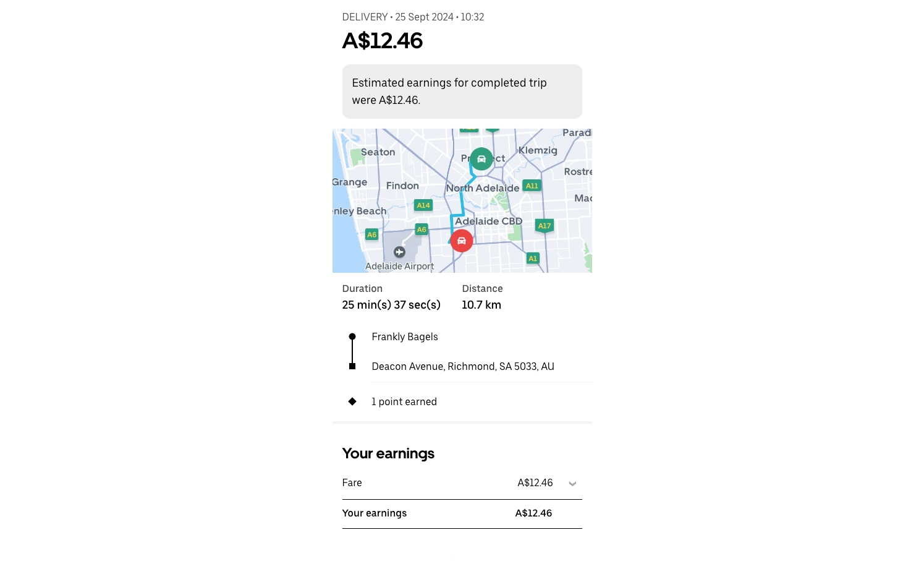Click the 1 point earned row
The height and width of the screenshot is (561, 924).
[x=462, y=402]
